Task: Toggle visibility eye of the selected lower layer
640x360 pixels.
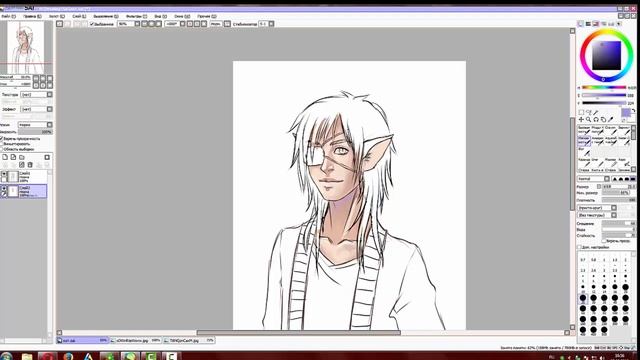Action: click(x=4, y=189)
